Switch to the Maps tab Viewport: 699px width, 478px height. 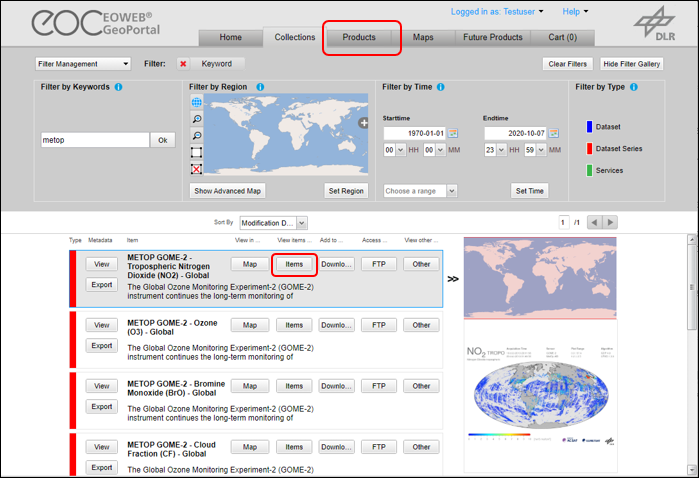coord(423,37)
